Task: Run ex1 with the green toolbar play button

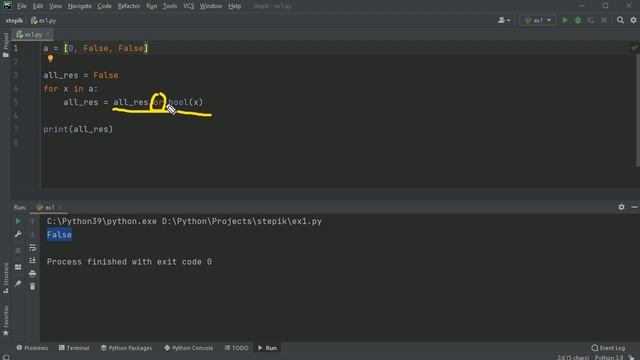Action: [x=565, y=20]
